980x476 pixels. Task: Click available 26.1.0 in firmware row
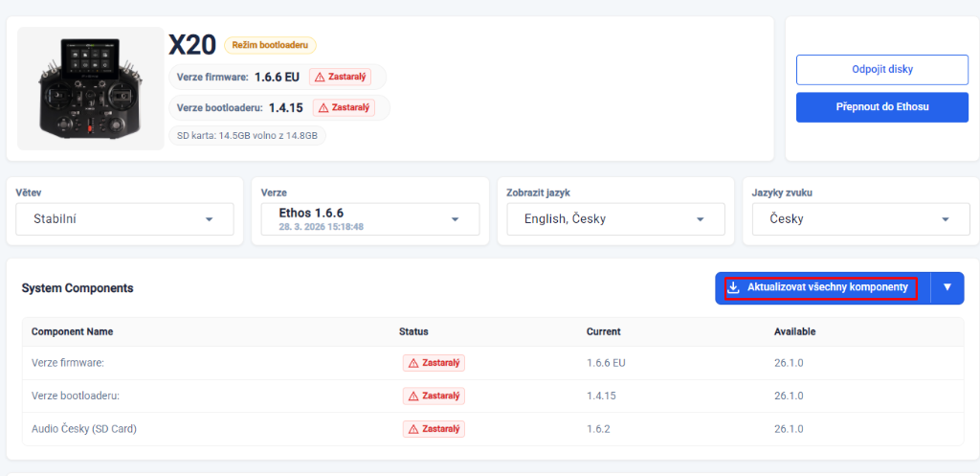[x=789, y=363]
